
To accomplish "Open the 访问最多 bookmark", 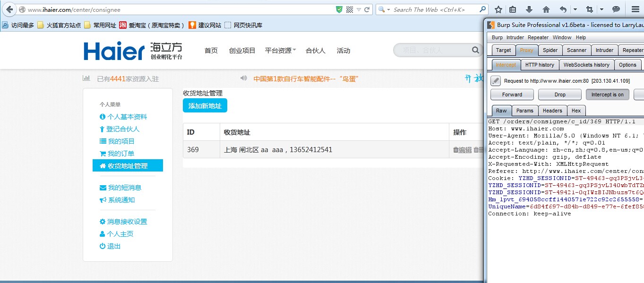I will click(18, 25).
